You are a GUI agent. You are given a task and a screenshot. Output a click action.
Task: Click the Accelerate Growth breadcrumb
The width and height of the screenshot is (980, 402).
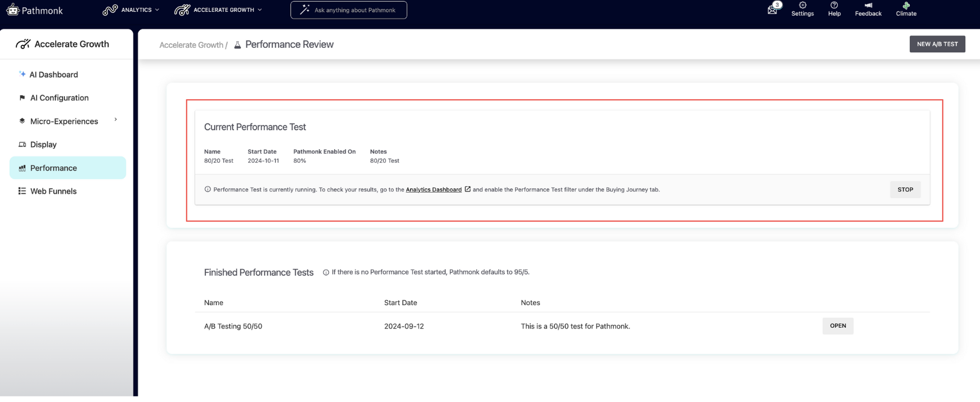point(191,45)
